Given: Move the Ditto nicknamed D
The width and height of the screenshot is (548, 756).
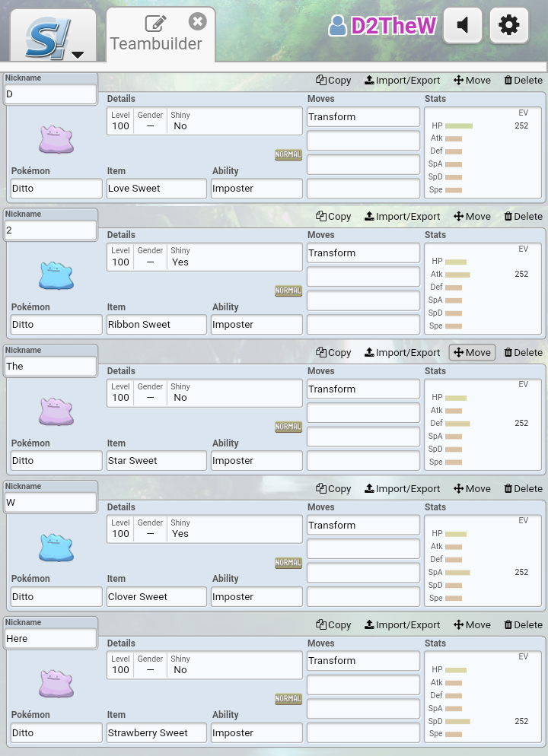Looking at the screenshot, I should (472, 81).
